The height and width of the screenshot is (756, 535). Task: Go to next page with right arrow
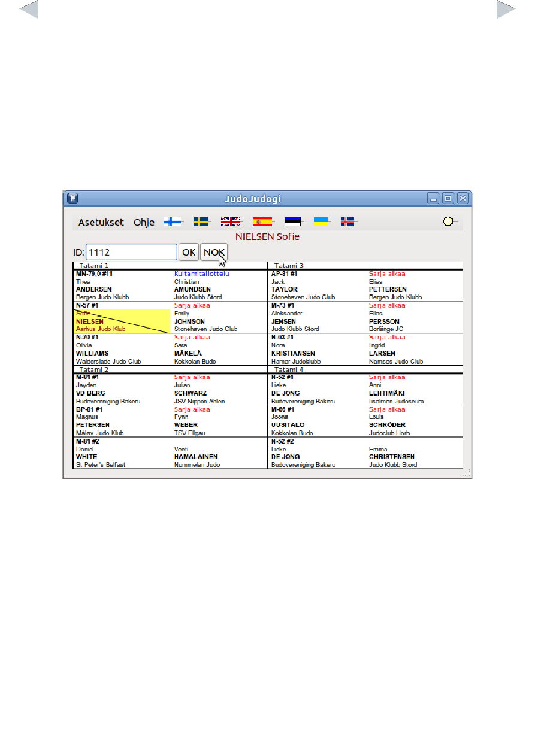tap(506, 10)
